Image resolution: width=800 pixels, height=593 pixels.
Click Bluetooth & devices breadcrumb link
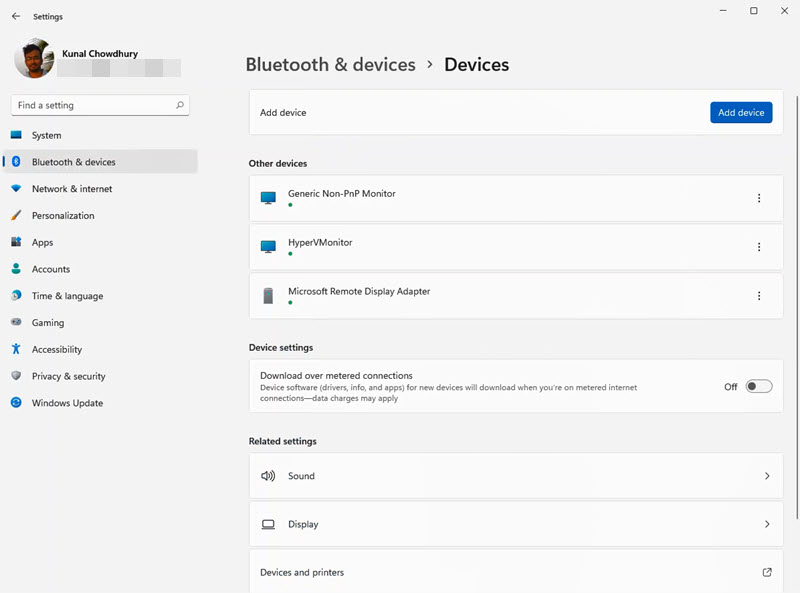pyautogui.click(x=331, y=65)
